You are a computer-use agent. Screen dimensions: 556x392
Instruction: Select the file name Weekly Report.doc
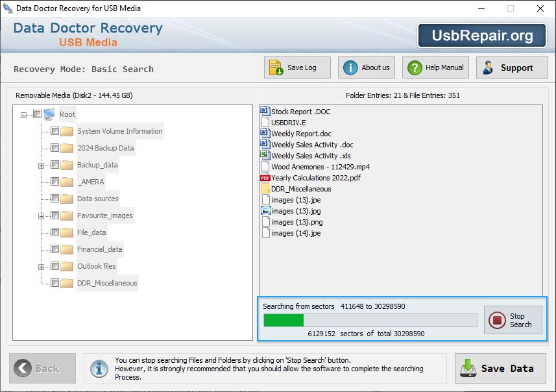pyautogui.click(x=302, y=134)
